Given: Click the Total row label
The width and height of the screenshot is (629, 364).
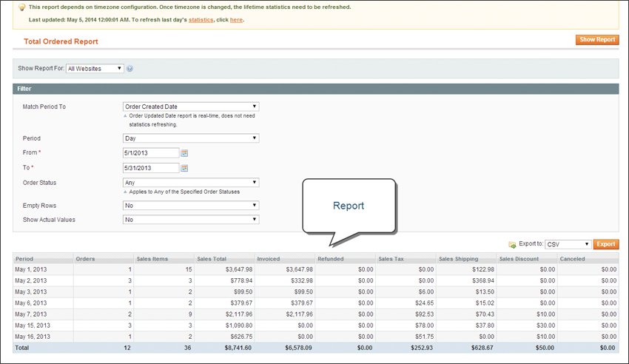Looking at the screenshot, I should tap(22, 348).
